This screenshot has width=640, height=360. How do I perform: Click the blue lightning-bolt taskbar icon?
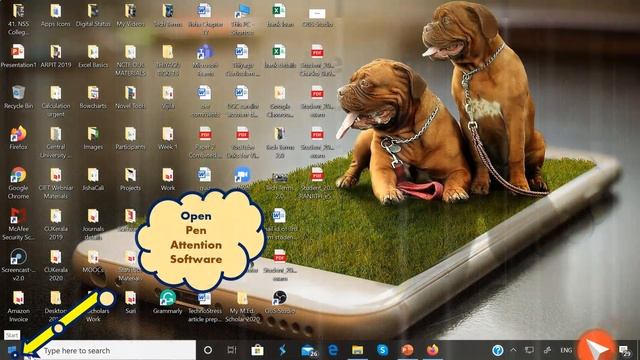[x=282, y=350]
